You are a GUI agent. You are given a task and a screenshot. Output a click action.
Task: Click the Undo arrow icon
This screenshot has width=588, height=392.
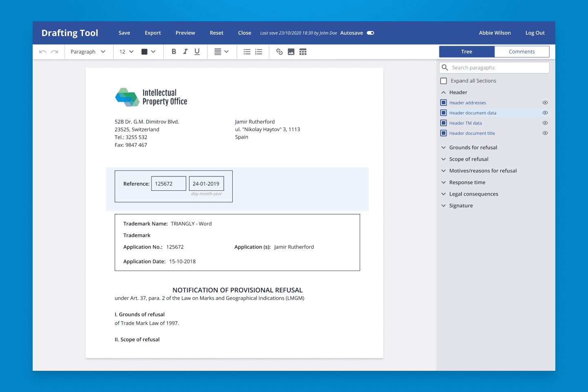tap(42, 52)
